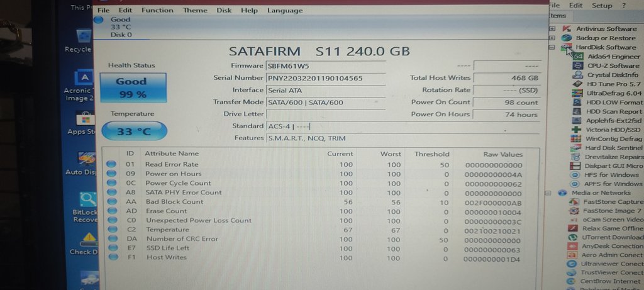The image size is (644, 290).
Task: Click the APFS for Windows icon
Action: [x=575, y=184]
